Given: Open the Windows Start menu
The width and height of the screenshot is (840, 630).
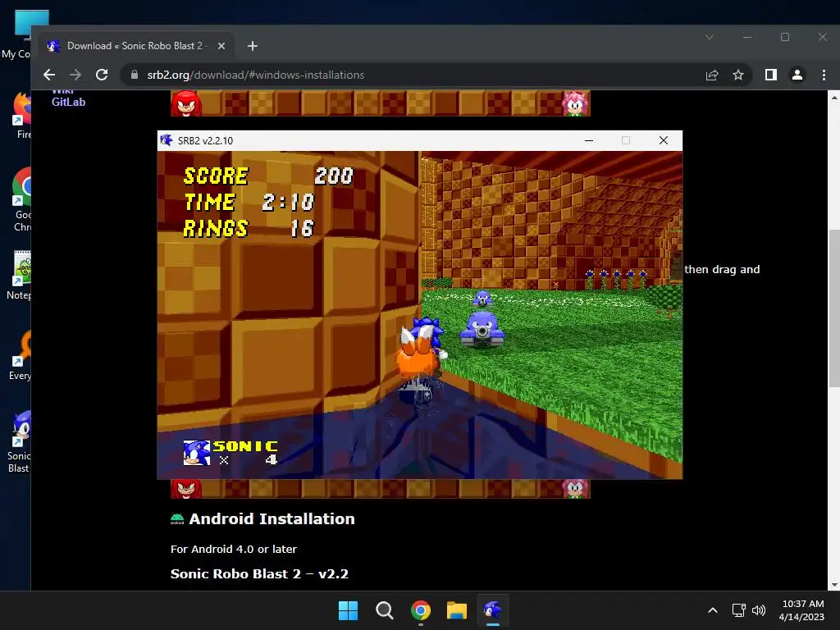Looking at the screenshot, I should pos(348,610).
